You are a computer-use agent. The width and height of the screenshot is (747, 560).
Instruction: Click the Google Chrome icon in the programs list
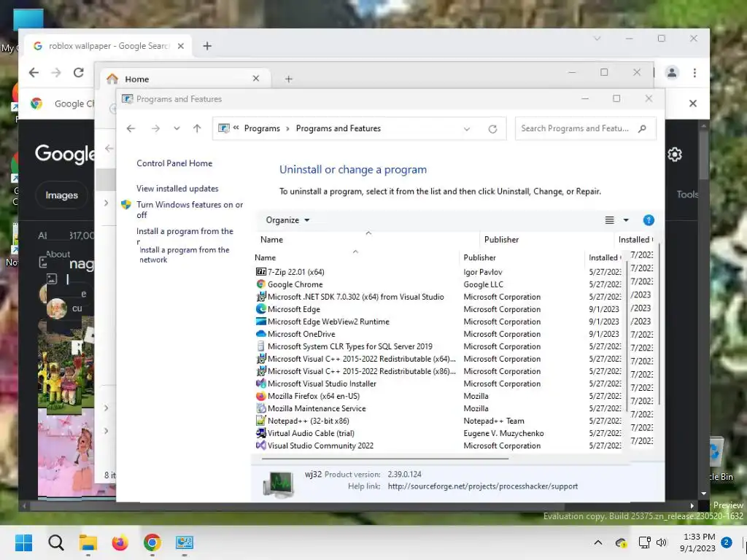(260, 284)
